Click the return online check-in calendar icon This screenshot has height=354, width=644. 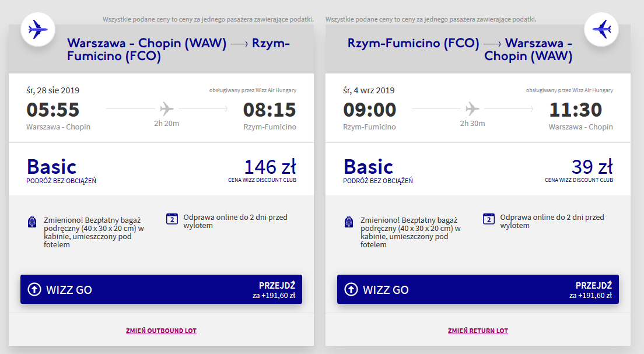[x=488, y=219]
